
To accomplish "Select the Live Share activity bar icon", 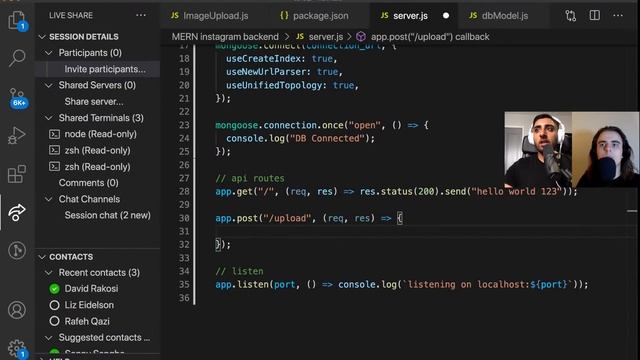I will pos(17,212).
